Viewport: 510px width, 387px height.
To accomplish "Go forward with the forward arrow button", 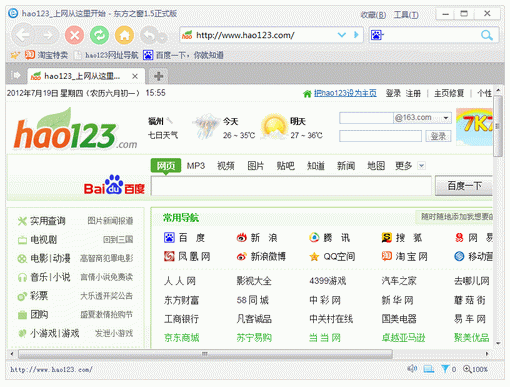I will pyautogui.click(x=47, y=35).
